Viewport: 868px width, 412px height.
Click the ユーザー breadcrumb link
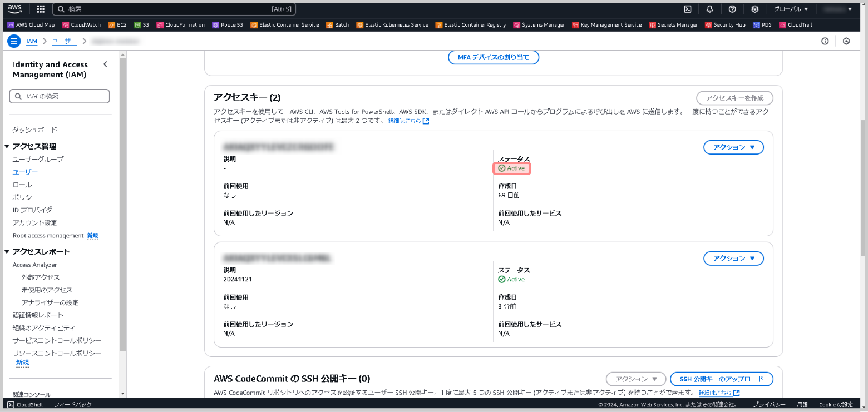click(x=65, y=41)
